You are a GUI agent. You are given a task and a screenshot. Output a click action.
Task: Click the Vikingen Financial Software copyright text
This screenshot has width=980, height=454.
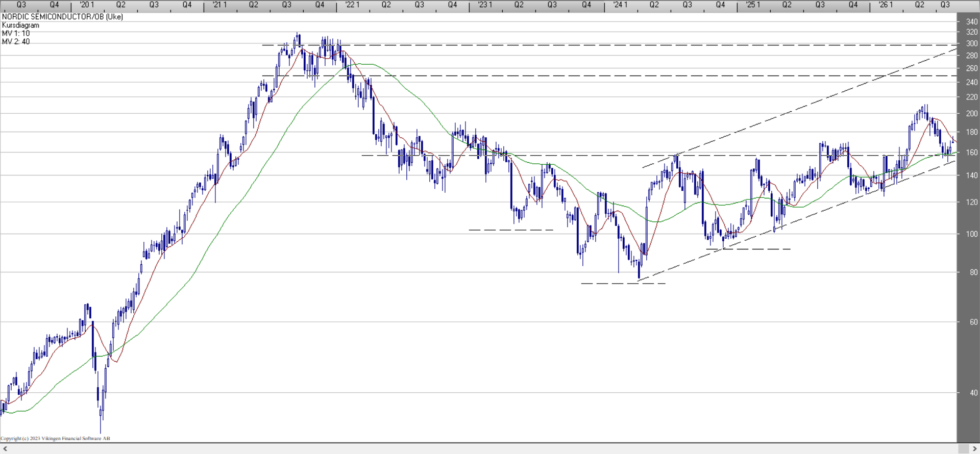click(55, 438)
